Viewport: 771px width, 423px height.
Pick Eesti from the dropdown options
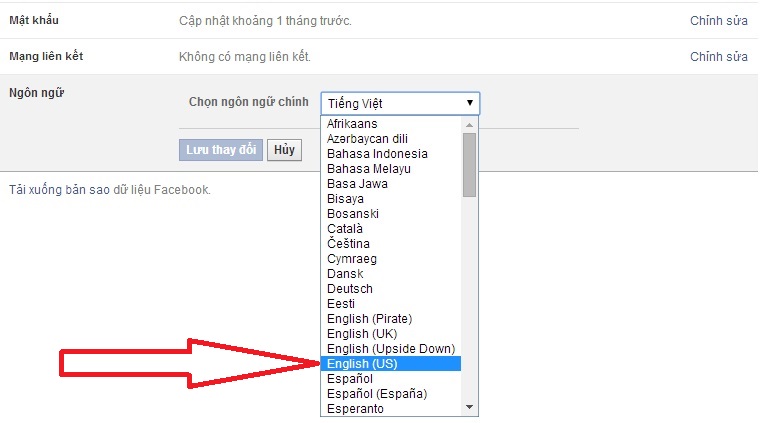(391, 303)
